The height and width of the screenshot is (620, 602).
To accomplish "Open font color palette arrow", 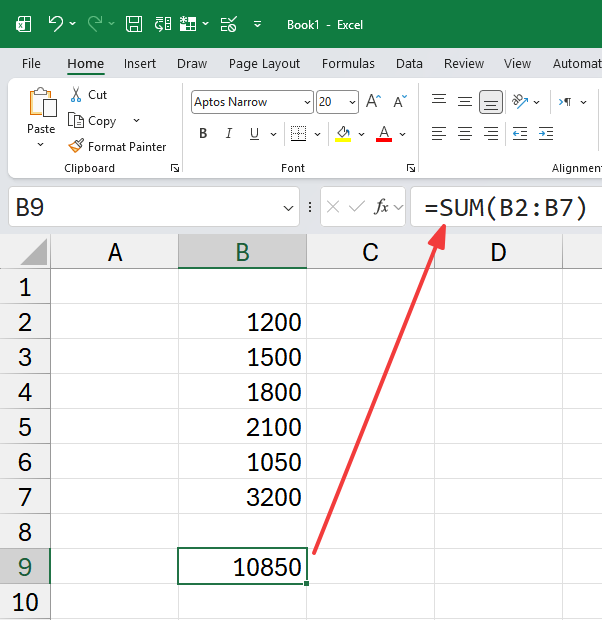I will click(x=402, y=134).
